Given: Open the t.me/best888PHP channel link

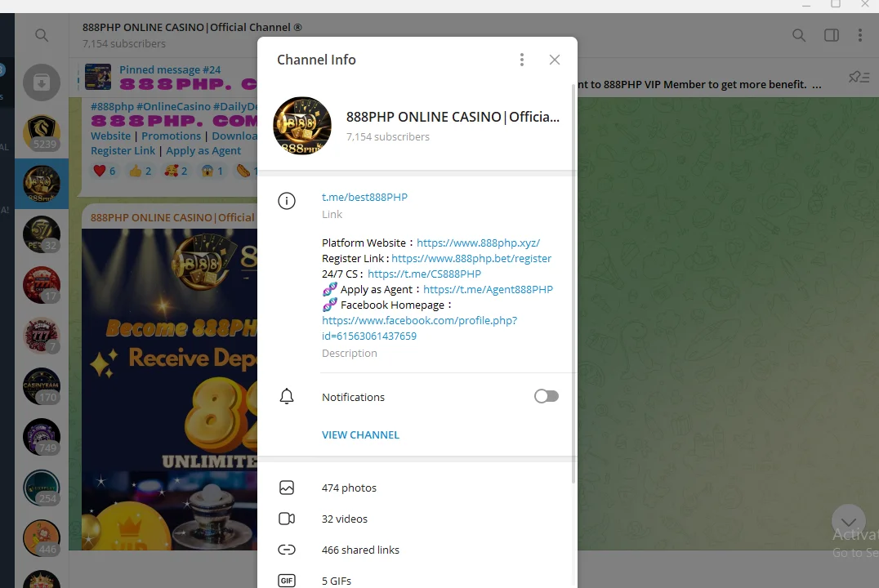Looking at the screenshot, I should click(364, 198).
